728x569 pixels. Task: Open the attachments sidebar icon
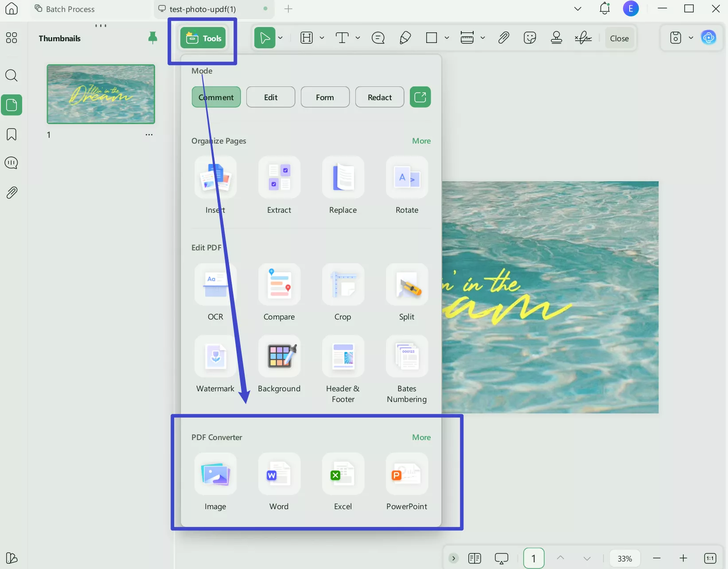12,193
